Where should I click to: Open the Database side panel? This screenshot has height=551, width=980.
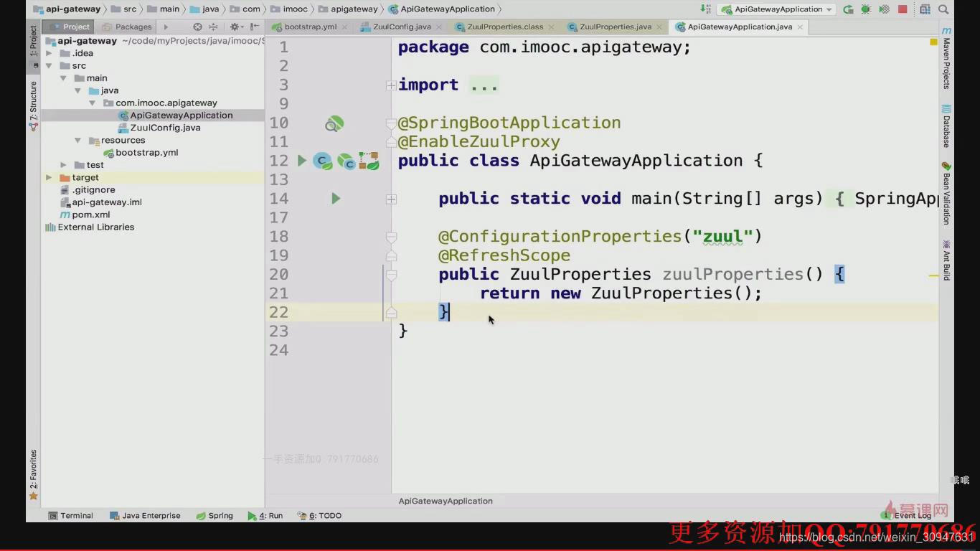click(946, 126)
